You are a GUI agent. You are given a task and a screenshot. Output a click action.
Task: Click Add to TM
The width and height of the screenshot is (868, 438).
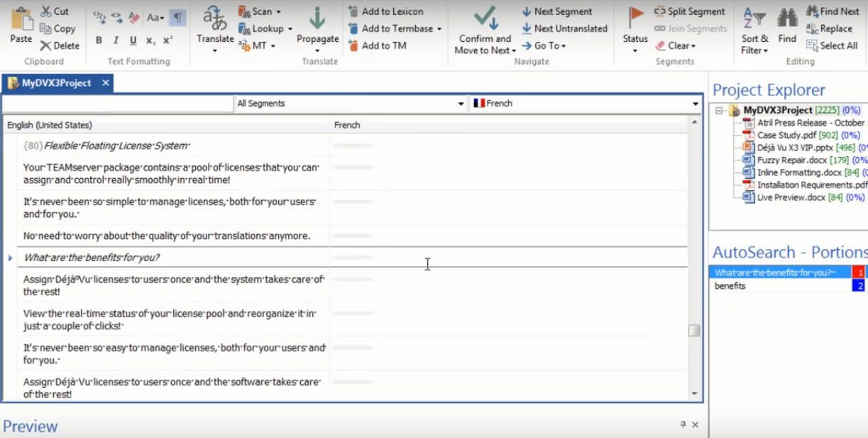click(377, 45)
